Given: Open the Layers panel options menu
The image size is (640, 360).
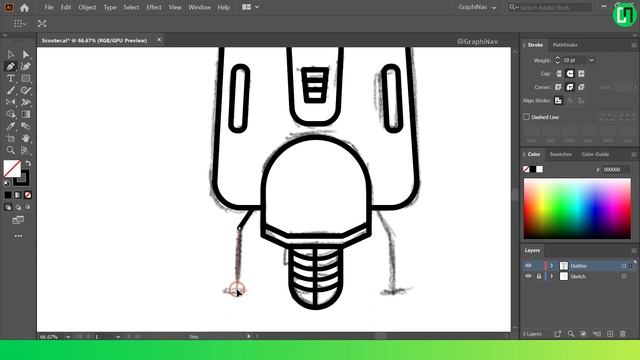Looking at the screenshot, I should [x=634, y=250].
